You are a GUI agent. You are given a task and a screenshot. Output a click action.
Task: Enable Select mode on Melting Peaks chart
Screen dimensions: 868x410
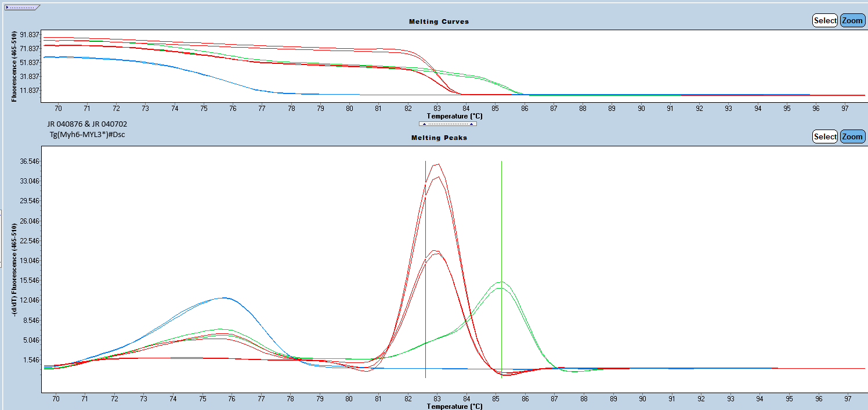[x=824, y=137]
